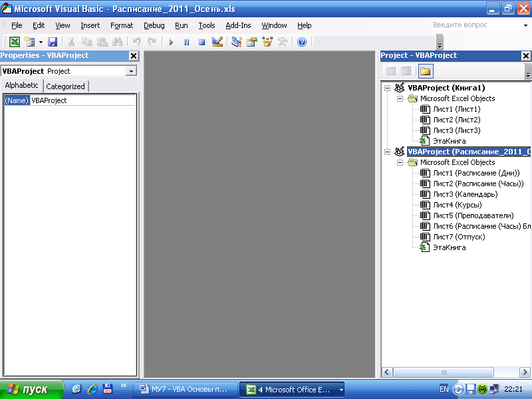Viewport: 532px width, 399px height.
Task: Toggle Folders button in Project panel
Action: tap(425, 71)
